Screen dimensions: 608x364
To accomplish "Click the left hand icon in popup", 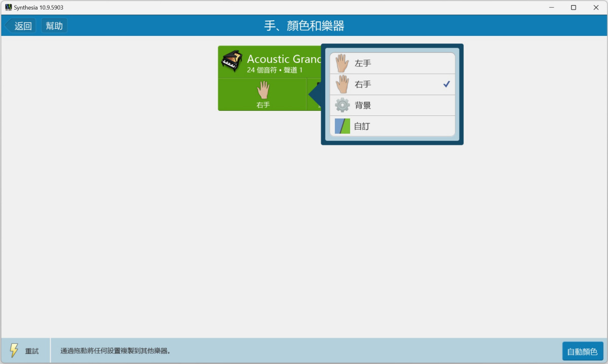I will click(342, 63).
